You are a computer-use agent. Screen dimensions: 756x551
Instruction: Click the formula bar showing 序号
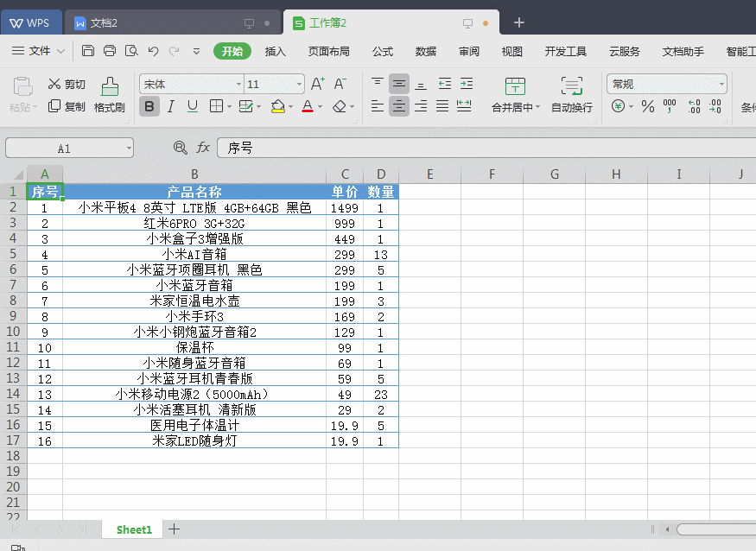point(486,148)
